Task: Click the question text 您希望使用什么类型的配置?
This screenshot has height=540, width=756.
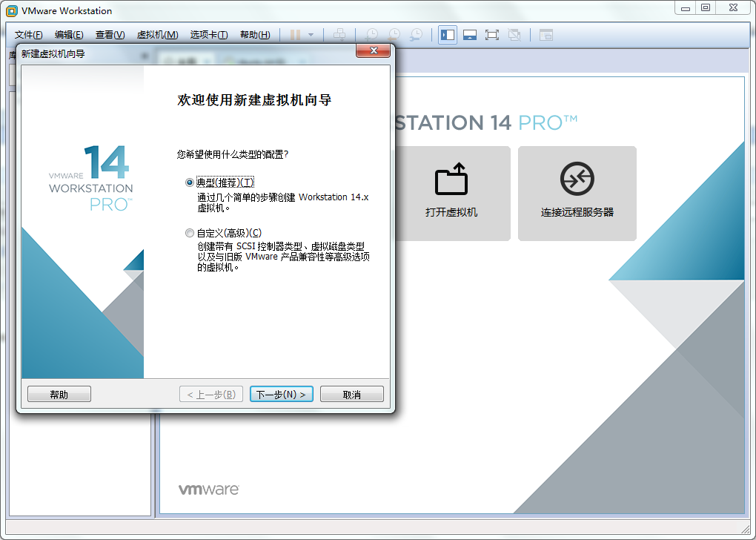Action: [x=233, y=154]
